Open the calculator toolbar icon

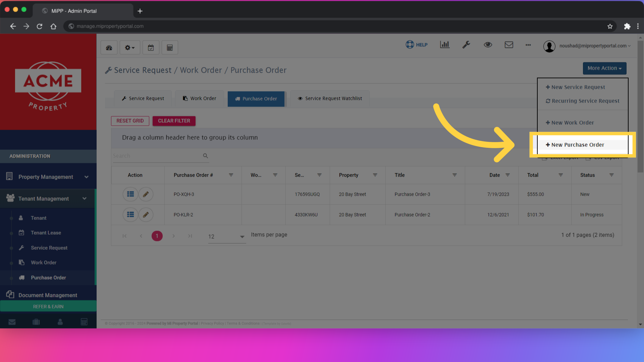170,48
